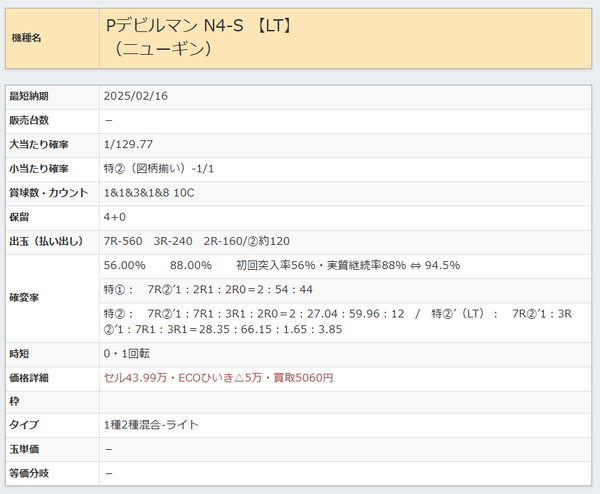Select the '特②：' distribution text block
600x494 pixels.
[338, 322]
